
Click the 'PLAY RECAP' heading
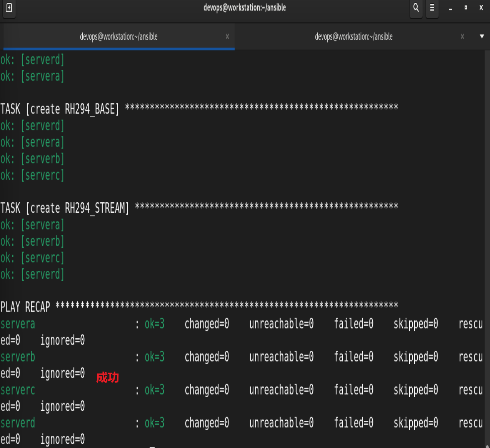click(25, 307)
